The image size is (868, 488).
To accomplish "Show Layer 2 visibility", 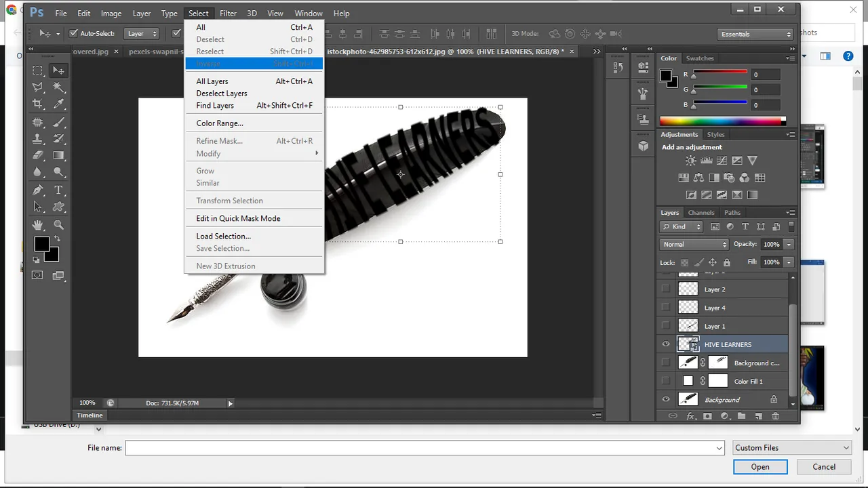I will point(666,289).
